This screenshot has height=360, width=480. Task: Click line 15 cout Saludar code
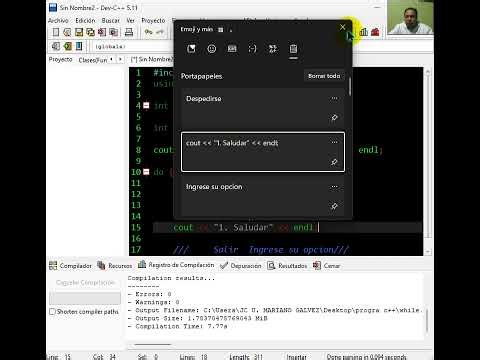[x=243, y=228]
